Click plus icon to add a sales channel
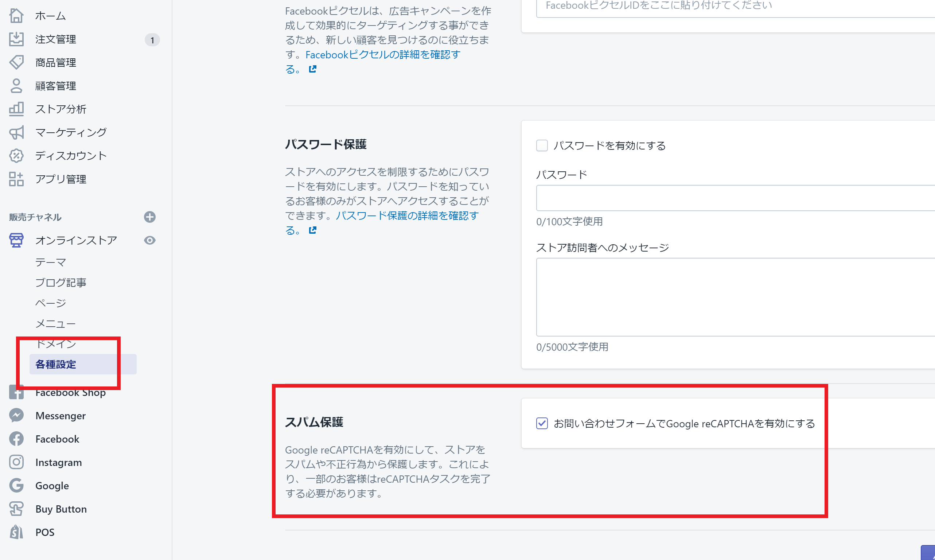Viewport: 935px width, 560px height. coord(150,217)
